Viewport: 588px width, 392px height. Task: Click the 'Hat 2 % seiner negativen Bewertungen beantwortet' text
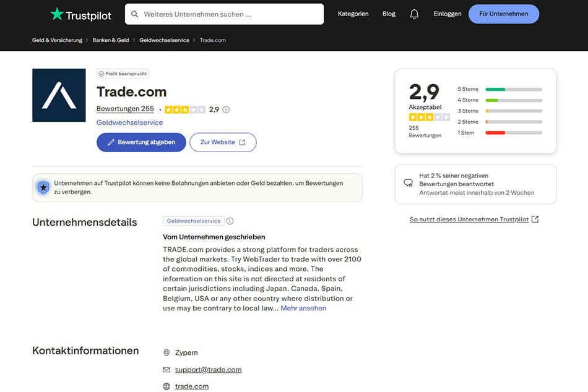point(456,180)
